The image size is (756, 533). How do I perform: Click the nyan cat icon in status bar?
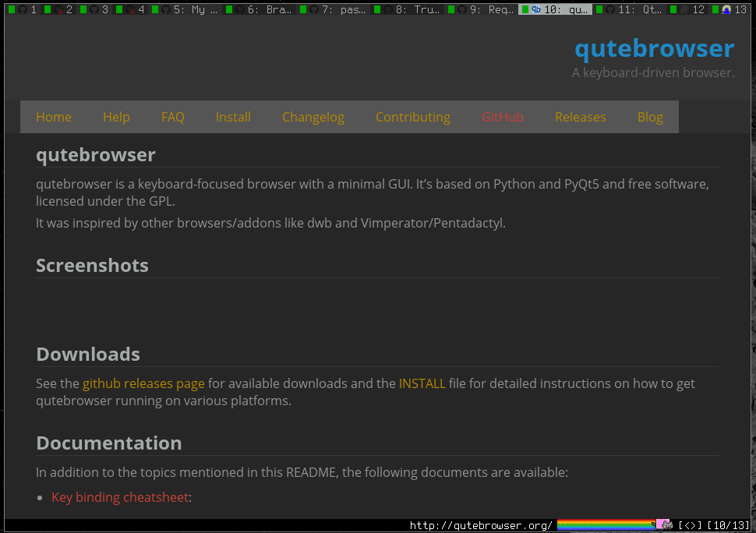pos(664,524)
